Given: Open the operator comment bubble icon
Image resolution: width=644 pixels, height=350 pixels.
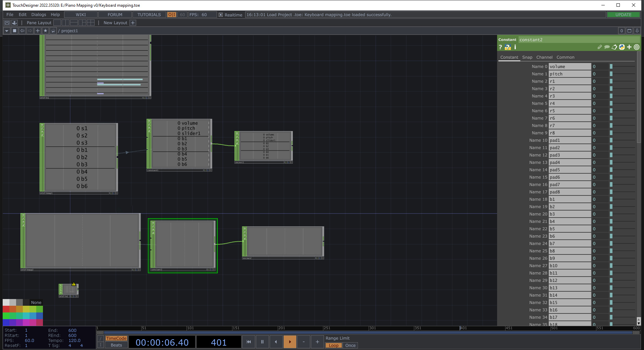Looking at the screenshot, I should [607, 47].
